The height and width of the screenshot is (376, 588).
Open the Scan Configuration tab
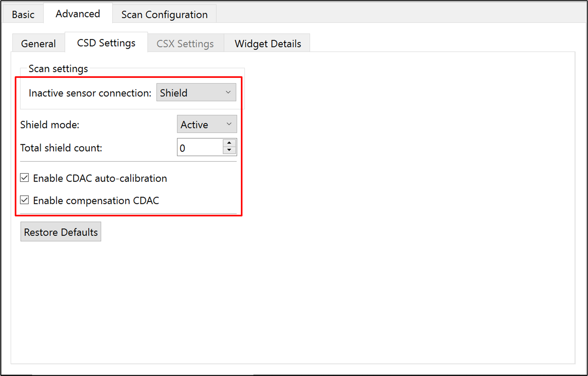pos(165,14)
